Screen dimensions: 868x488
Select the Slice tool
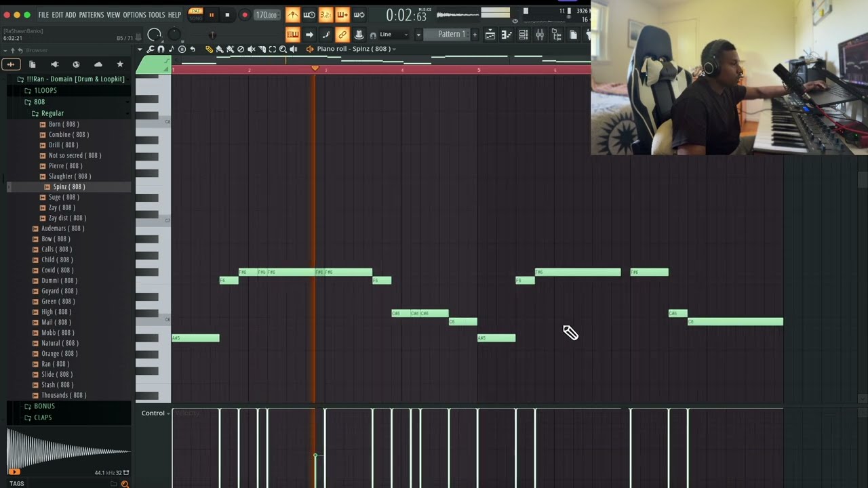262,49
